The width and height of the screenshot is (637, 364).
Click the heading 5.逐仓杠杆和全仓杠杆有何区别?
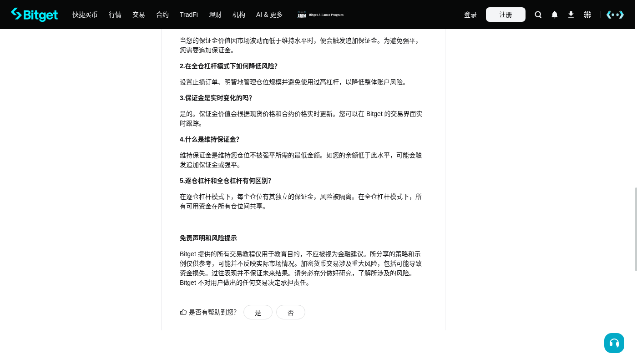(225, 181)
